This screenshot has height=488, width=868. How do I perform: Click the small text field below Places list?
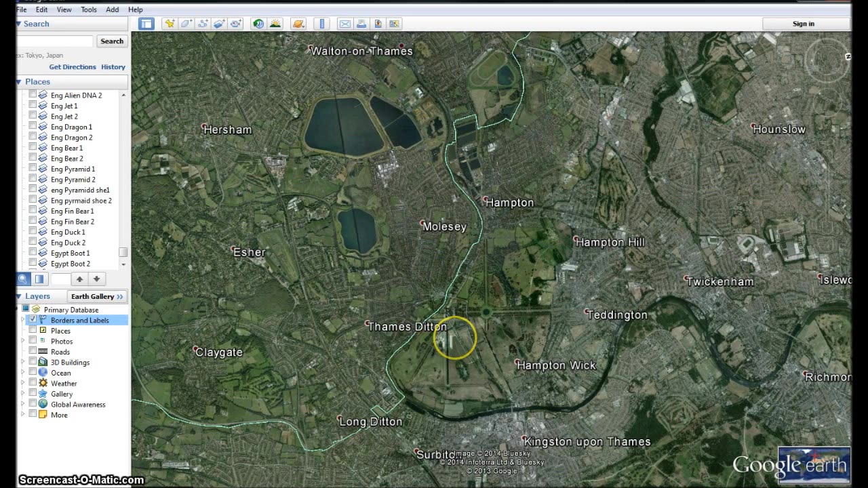click(60, 279)
